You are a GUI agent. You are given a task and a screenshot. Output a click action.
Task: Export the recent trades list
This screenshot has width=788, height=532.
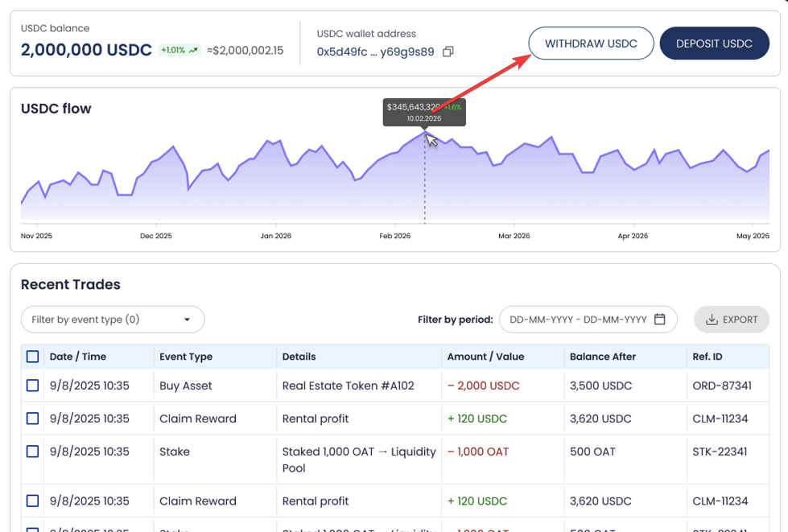(x=732, y=320)
